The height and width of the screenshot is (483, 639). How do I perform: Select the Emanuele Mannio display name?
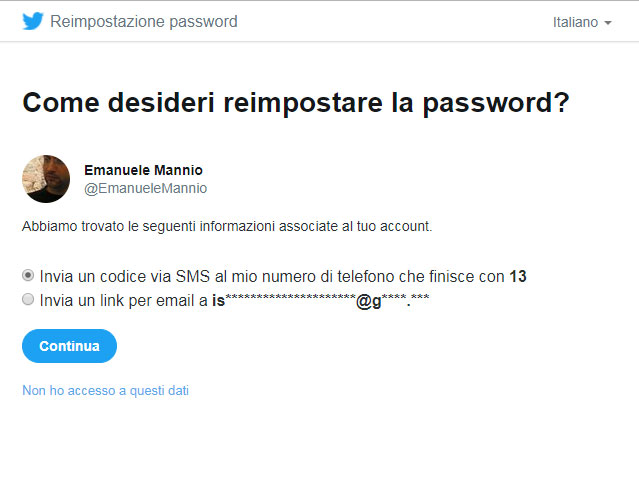[x=143, y=170]
